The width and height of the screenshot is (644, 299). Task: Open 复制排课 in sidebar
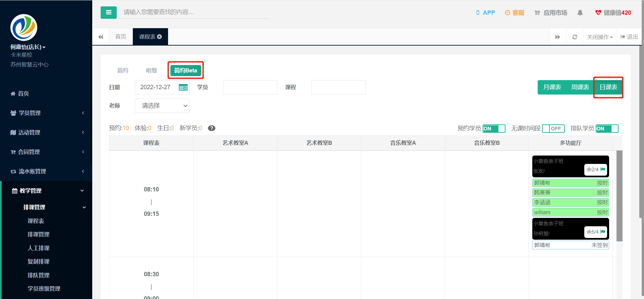coord(39,261)
